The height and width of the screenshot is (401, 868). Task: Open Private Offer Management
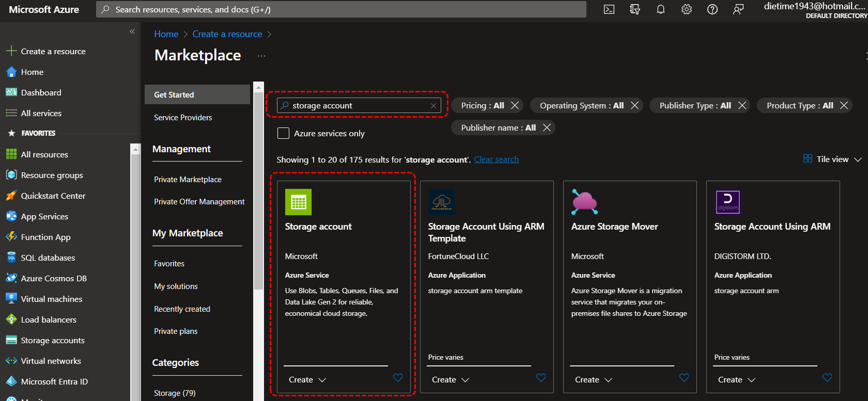[x=199, y=202]
